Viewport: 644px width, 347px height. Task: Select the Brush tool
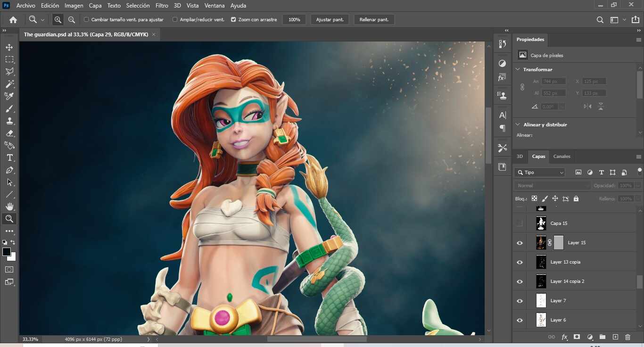(x=9, y=109)
